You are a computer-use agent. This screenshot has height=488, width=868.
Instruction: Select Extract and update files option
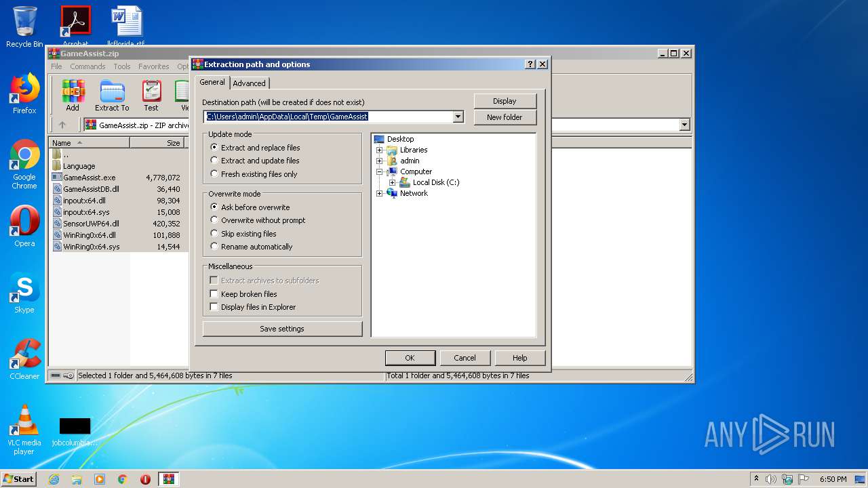[x=255, y=161]
